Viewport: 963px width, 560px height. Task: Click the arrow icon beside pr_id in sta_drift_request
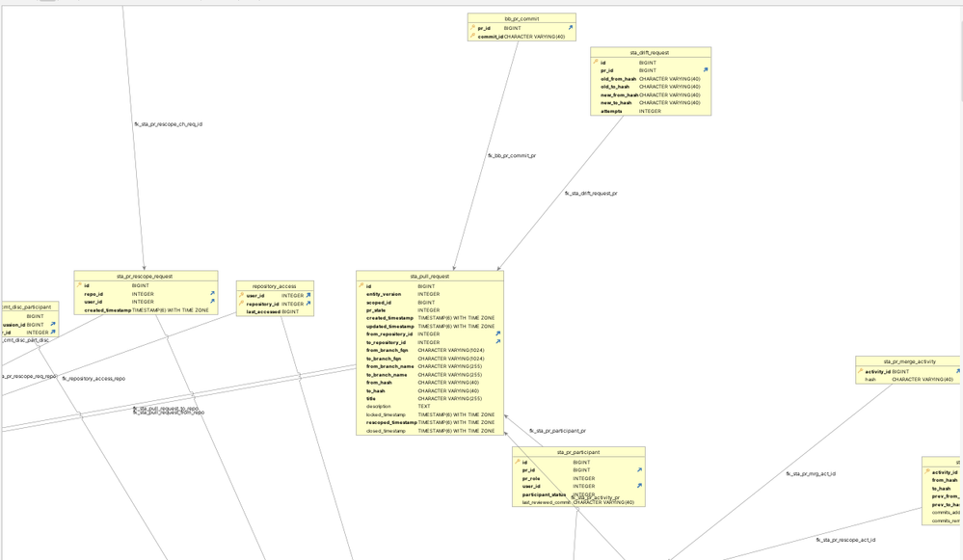coord(706,68)
